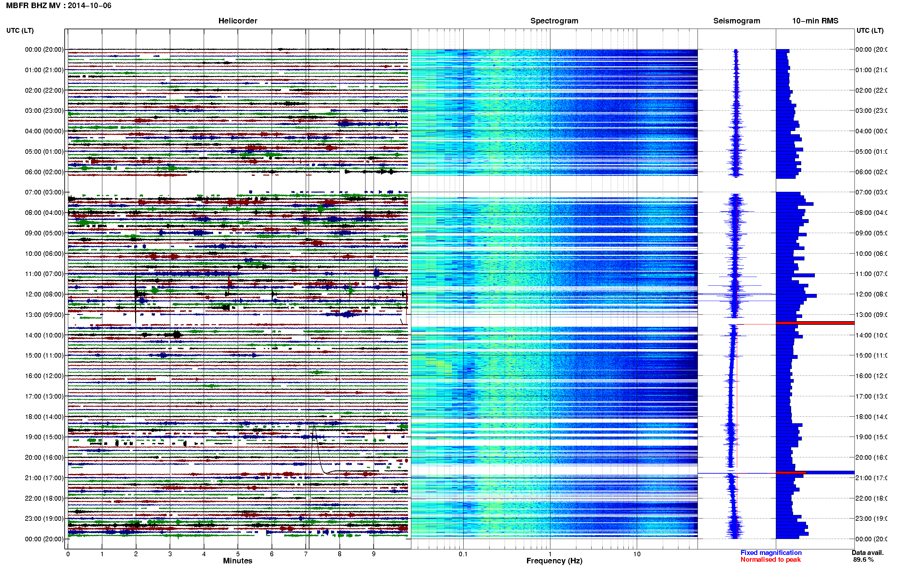Screen dimensions: 924x578
Task: Click the 10:00 (06:00) label on left axis
Action: point(44,254)
